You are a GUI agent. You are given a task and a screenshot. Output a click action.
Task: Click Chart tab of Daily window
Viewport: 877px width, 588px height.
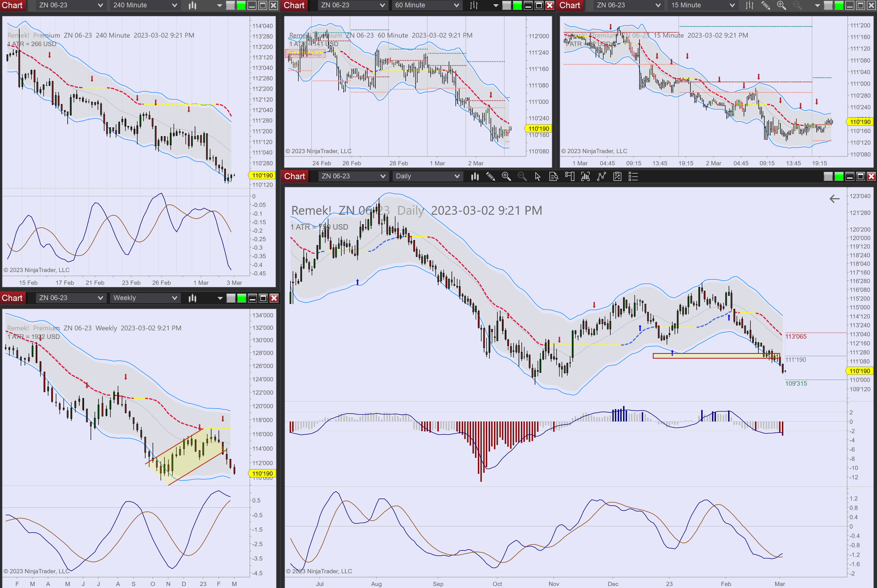294,176
